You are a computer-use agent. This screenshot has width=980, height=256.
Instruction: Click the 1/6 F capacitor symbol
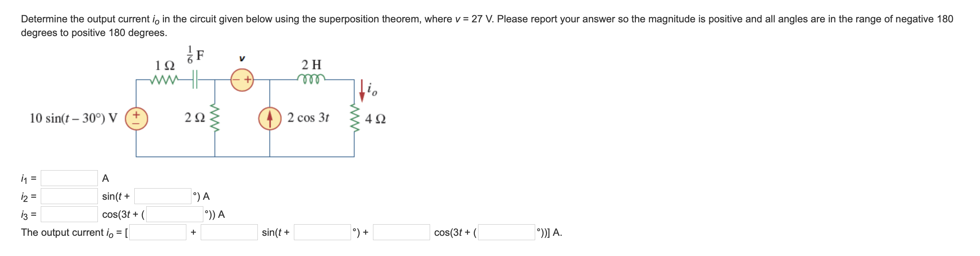click(x=194, y=79)
